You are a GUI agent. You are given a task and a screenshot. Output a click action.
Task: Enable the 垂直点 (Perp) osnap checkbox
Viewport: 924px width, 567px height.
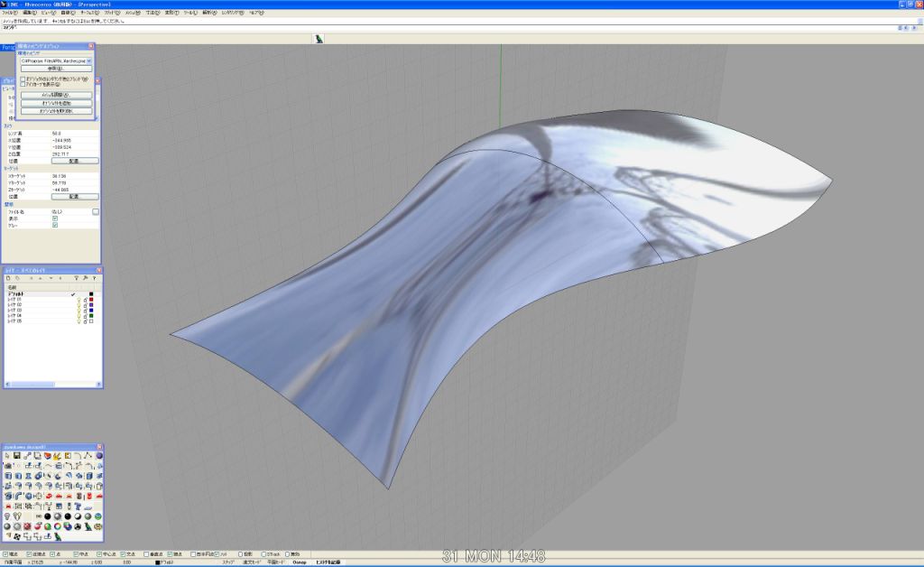point(147,553)
